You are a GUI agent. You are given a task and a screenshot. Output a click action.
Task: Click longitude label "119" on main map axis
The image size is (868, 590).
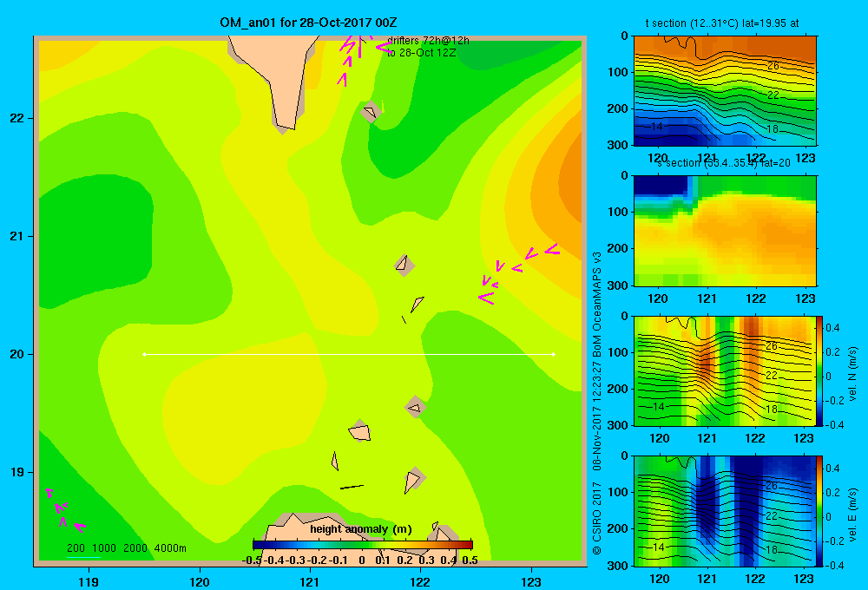click(89, 581)
